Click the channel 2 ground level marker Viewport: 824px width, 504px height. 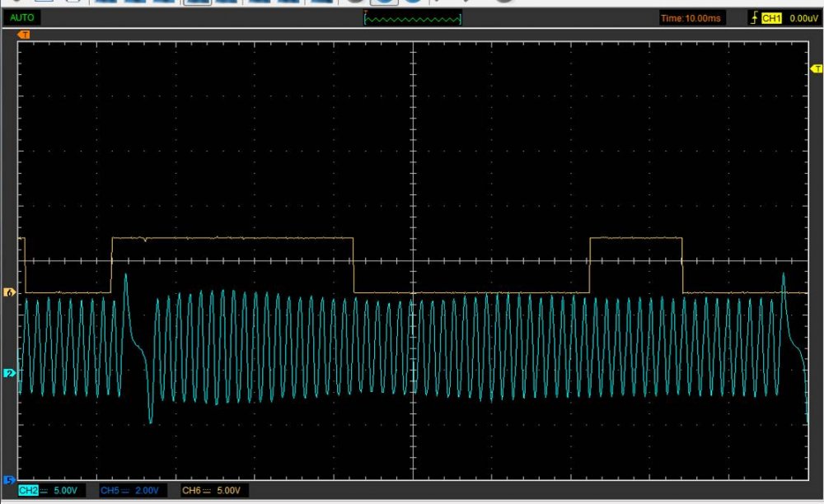(x=10, y=374)
